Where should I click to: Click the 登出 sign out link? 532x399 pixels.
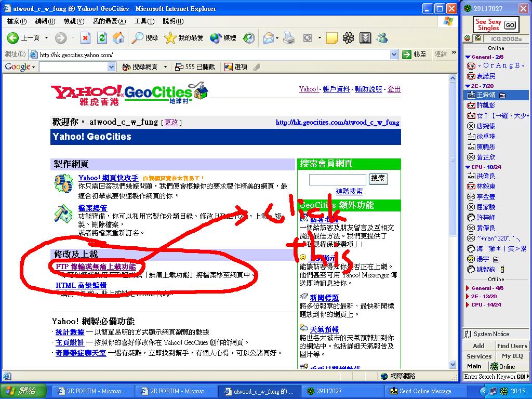coord(394,89)
